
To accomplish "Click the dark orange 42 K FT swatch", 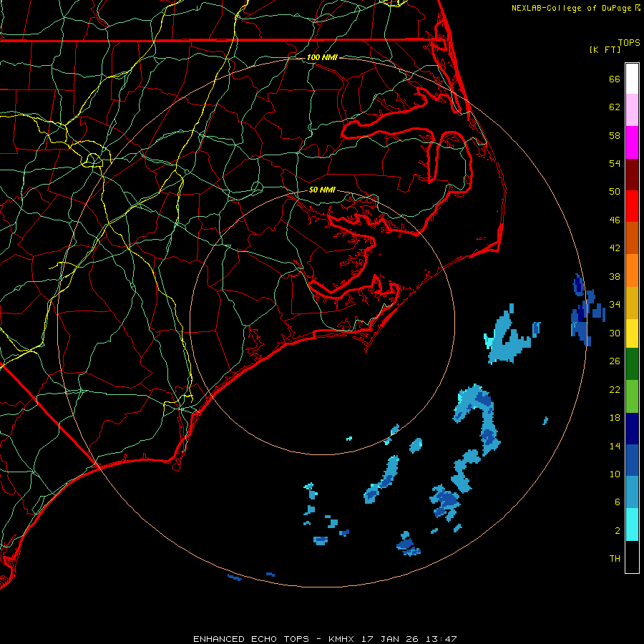I will 632,238.
